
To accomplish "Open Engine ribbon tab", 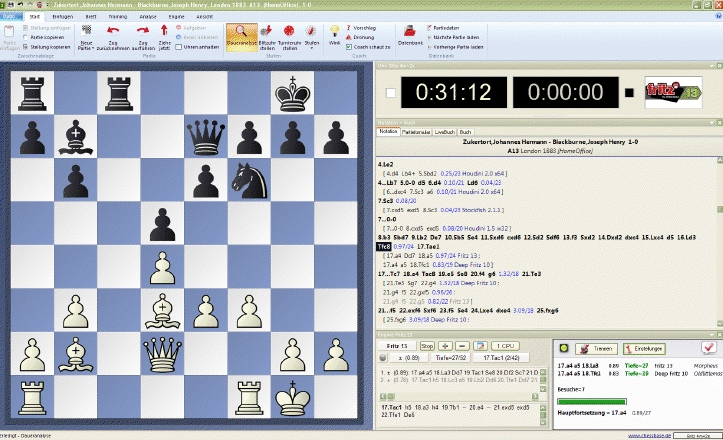I will click(176, 17).
